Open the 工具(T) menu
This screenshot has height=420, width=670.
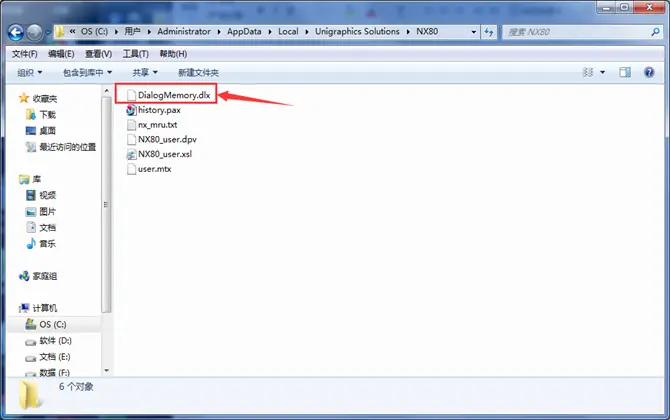(135, 54)
